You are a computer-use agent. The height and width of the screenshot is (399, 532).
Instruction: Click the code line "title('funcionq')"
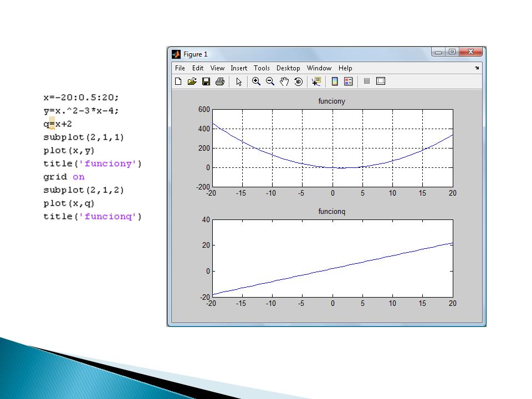pyautogui.click(x=93, y=217)
